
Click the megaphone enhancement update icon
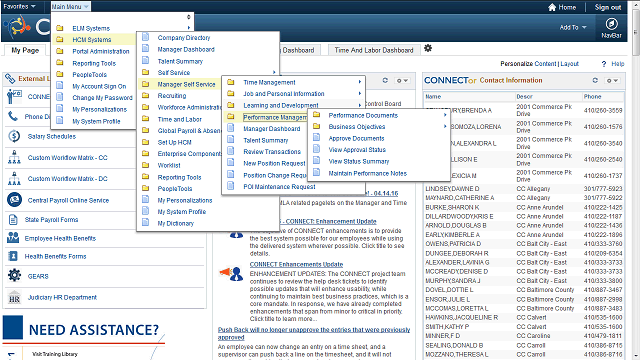(x=231, y=274)
